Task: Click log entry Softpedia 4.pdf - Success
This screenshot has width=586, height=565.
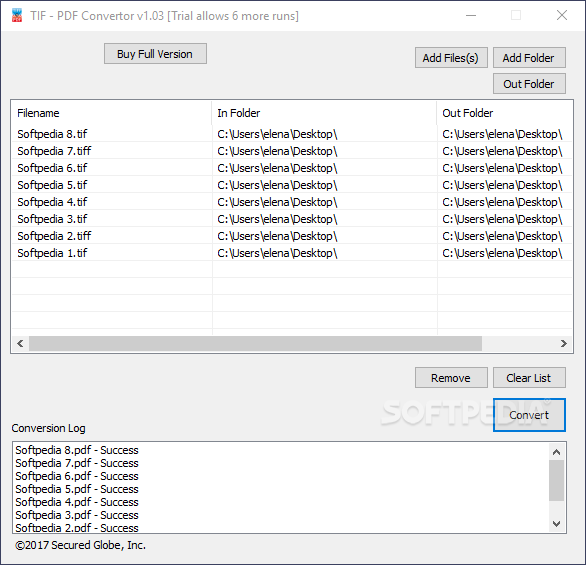Action: pos(77,502)
